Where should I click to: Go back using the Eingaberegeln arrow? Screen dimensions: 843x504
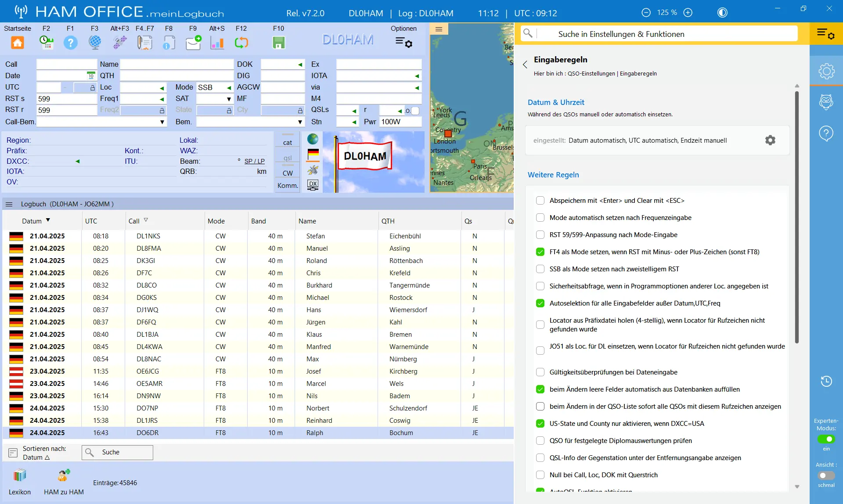pyautogui.click(x=525, y=65)
